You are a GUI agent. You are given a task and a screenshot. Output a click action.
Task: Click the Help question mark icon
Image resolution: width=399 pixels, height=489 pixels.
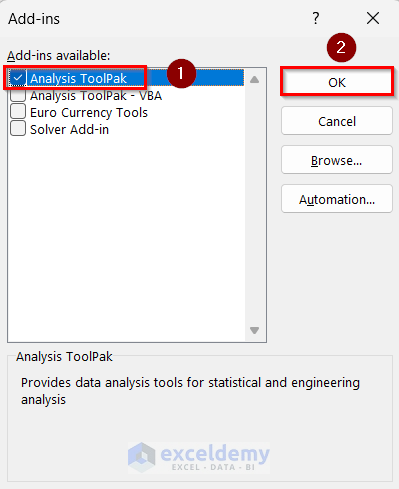[x=316, y=18]
